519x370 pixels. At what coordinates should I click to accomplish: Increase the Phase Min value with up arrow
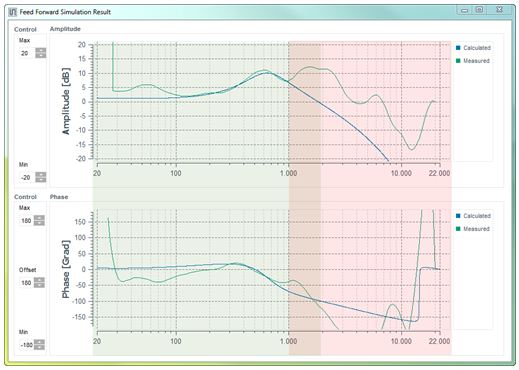coord(39,342)
